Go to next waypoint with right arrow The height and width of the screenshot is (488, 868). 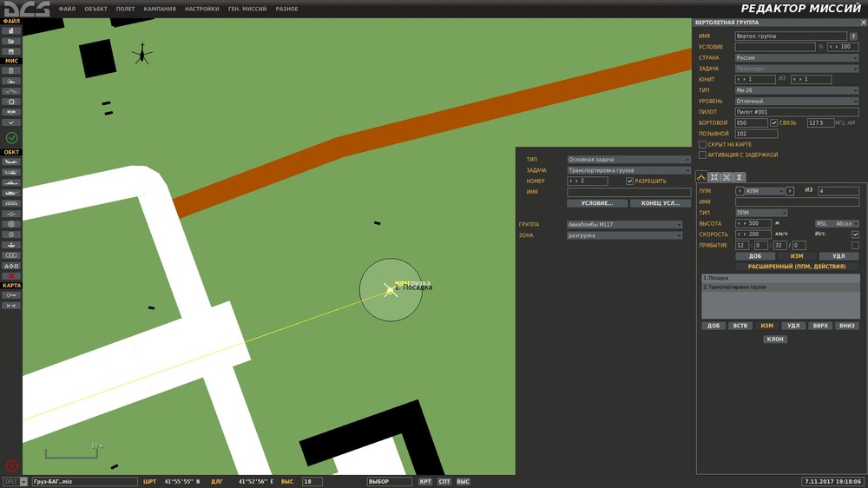790,191
